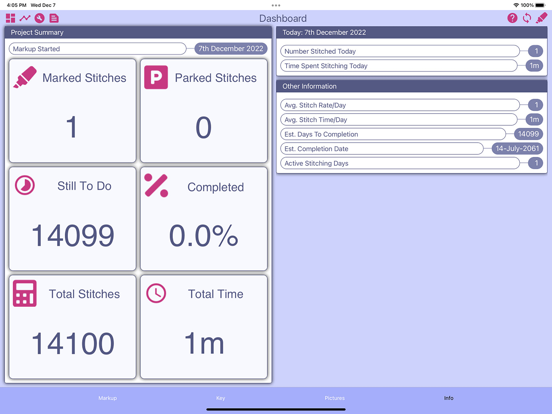This screenshot has height=414, width=552.
Task: Tap the 14099 days to completion badge
Action: tap(528, 134)
